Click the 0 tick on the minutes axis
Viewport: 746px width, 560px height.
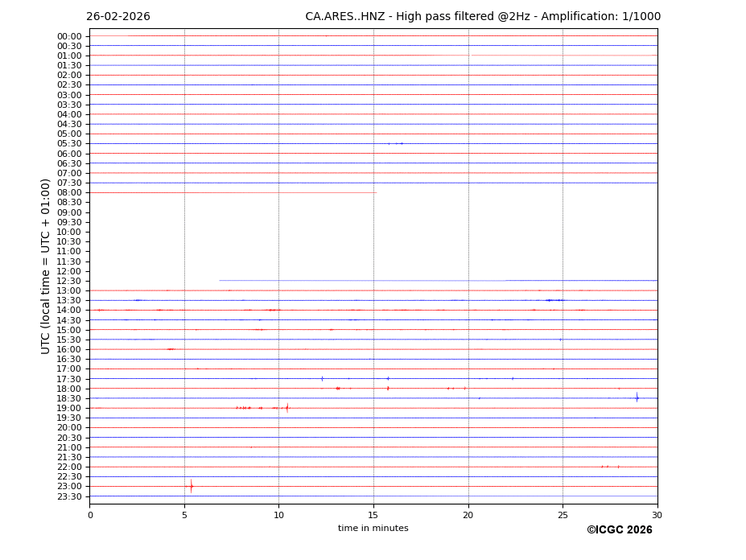coord(90,515)
